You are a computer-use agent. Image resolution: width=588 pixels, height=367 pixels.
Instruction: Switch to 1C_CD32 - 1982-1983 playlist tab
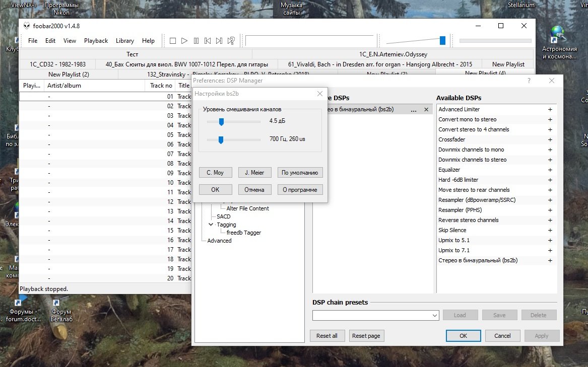click(58, 64)
